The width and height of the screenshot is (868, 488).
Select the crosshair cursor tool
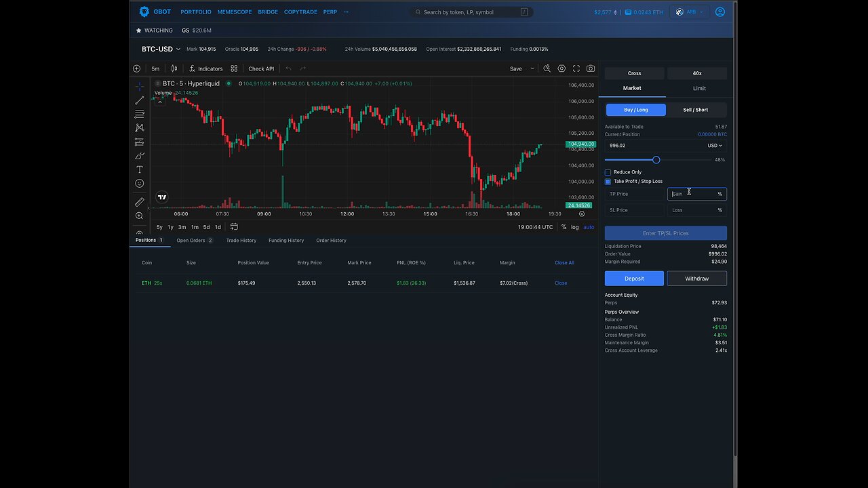pos(139,86)
